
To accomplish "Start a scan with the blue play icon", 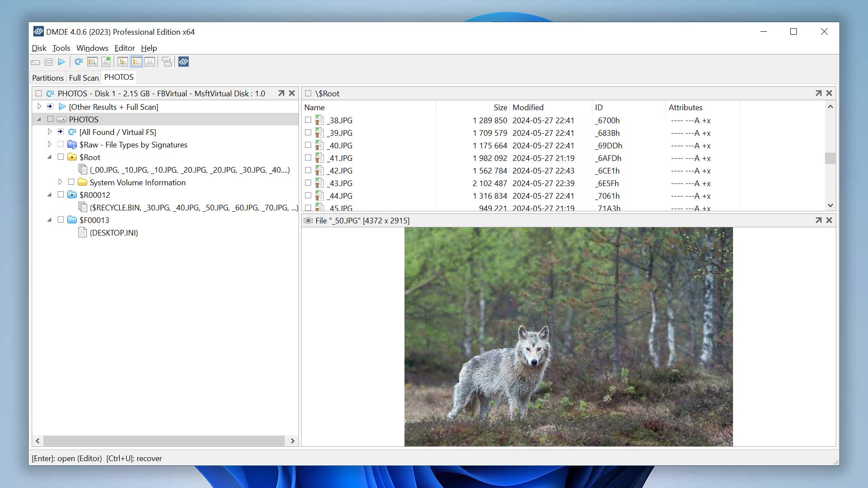I will click(x=61, y=62).
